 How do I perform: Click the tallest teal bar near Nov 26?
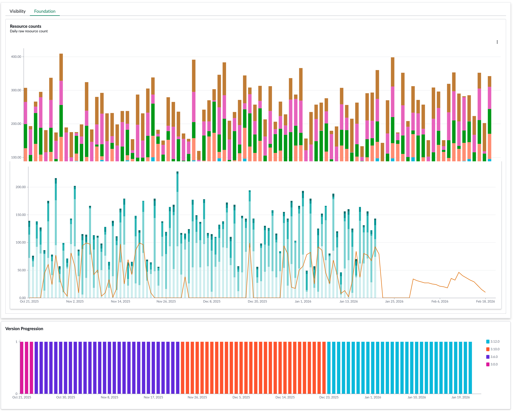click(177, 235)
